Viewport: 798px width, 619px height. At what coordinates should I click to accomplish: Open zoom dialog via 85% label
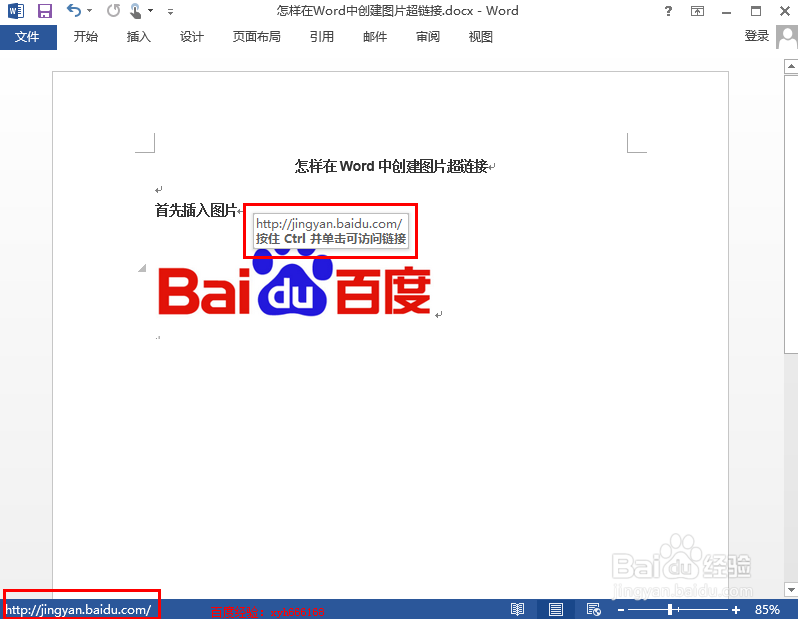tap(767, 609)
